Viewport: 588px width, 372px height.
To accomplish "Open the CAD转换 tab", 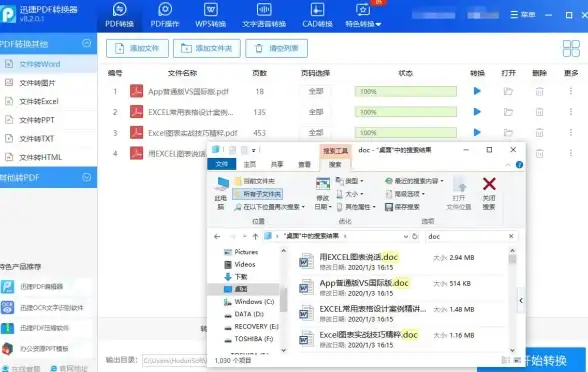I will tap(317, 15).
